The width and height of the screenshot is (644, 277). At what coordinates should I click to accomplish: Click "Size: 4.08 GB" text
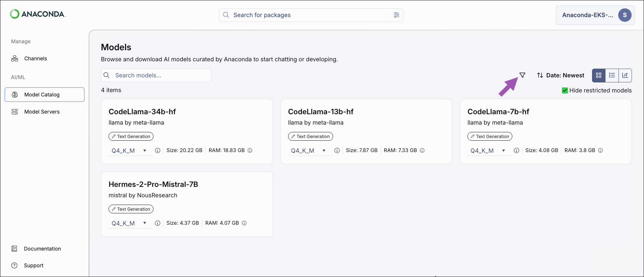542,150
